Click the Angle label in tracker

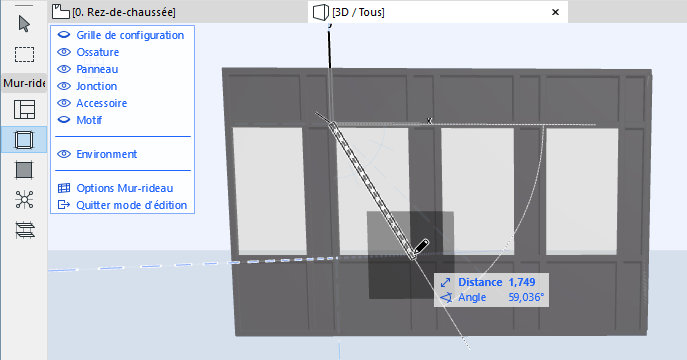click(x=472, y=297)
